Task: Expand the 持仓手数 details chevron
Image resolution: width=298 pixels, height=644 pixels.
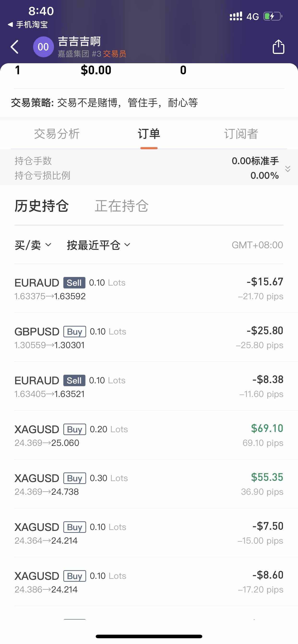Action: pyautogui.click(x=288, y=169)
